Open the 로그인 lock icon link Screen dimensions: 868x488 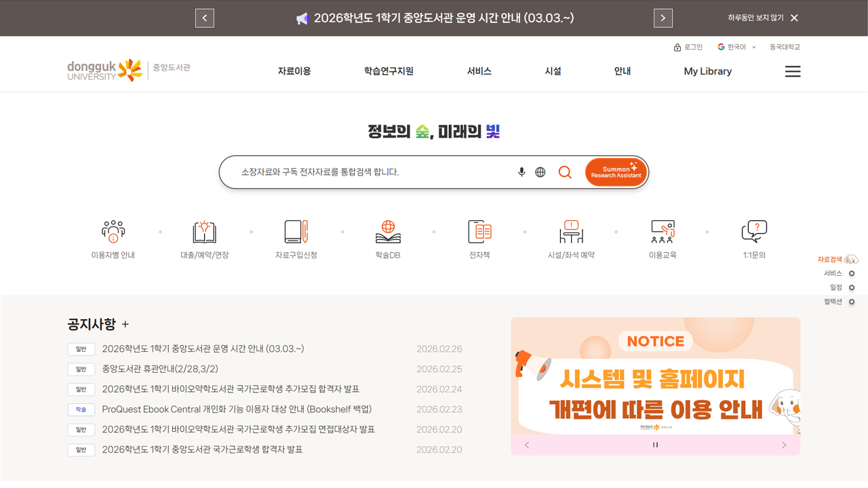[x=688, y=47]
